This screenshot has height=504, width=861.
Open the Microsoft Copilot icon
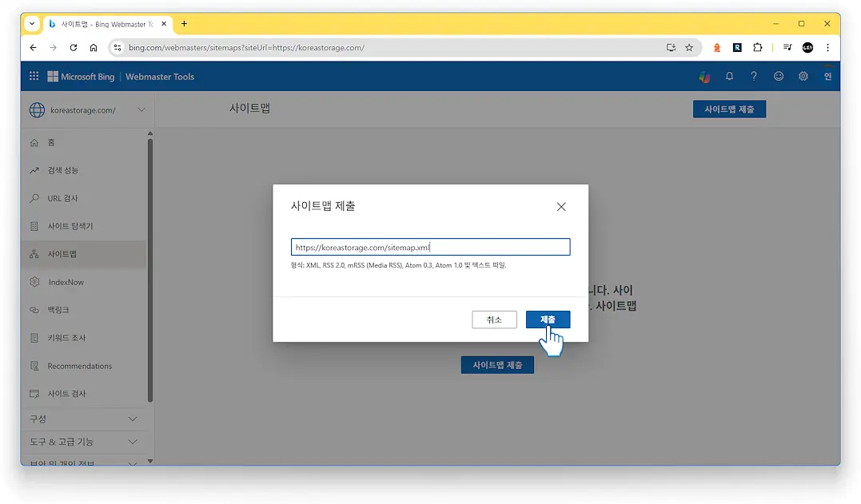point(704,76)
